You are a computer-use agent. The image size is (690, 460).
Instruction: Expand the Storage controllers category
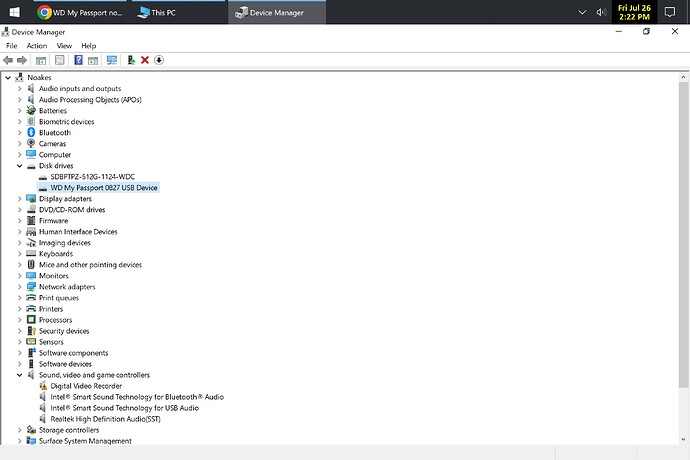pos(19,430)
